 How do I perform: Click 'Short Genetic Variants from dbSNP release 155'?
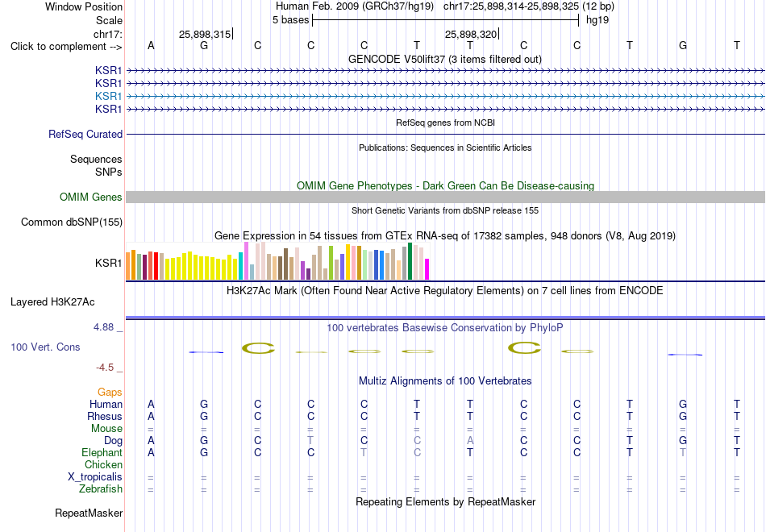point(445,210)
